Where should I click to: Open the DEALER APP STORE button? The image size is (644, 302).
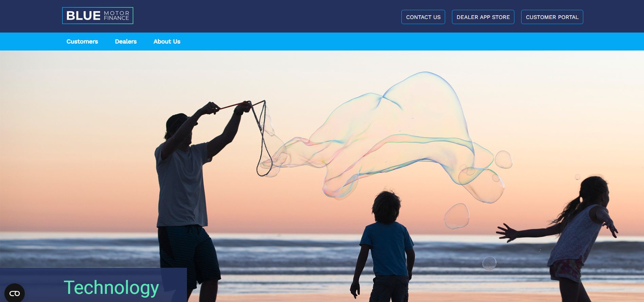(x=483, y=17)
